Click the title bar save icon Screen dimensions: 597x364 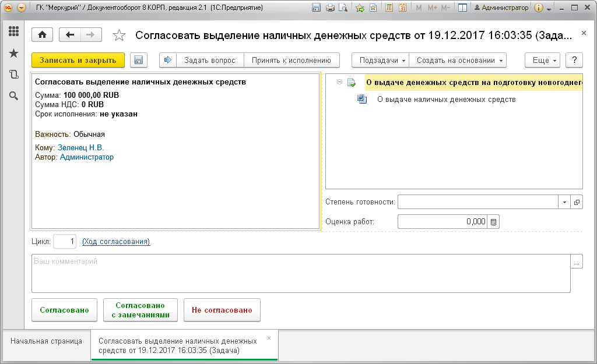[x=316, y=8]
